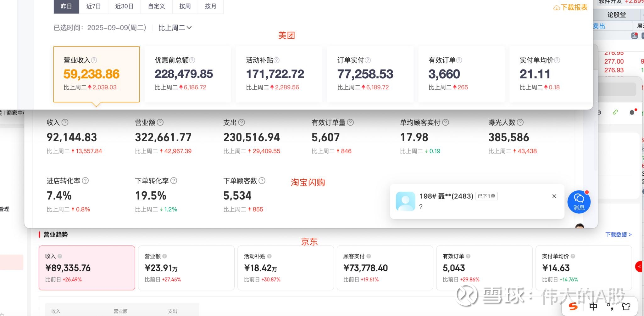Expand the red side panel arrow
The image size is (644, 316).
(x=640, y=267)
